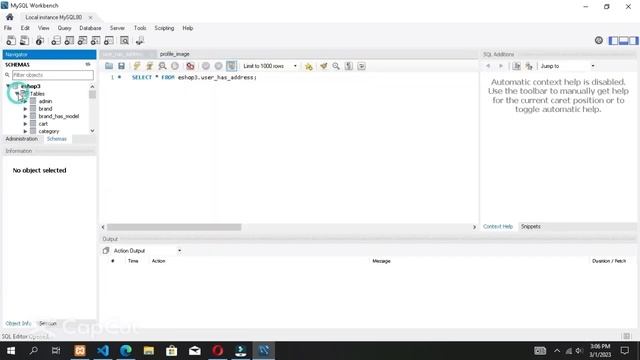Open the Edit menu
This screenshot has height=360, width=640.
tap(25, 28)
